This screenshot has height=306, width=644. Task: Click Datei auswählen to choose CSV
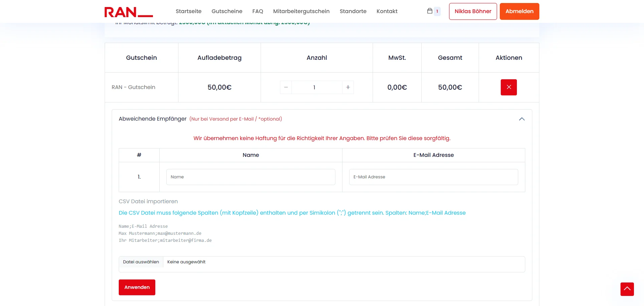(141, 262)
